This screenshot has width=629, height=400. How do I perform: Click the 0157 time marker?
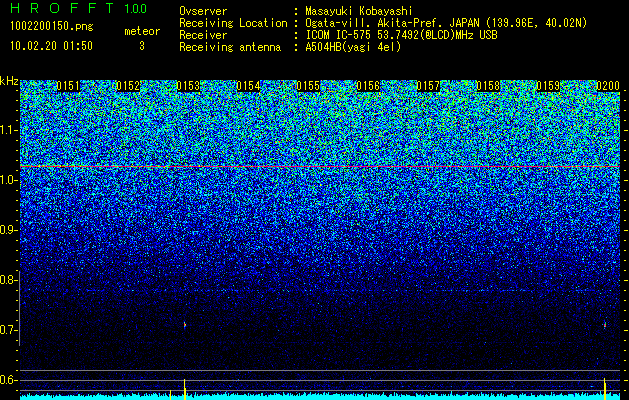(x=428, y=86)
